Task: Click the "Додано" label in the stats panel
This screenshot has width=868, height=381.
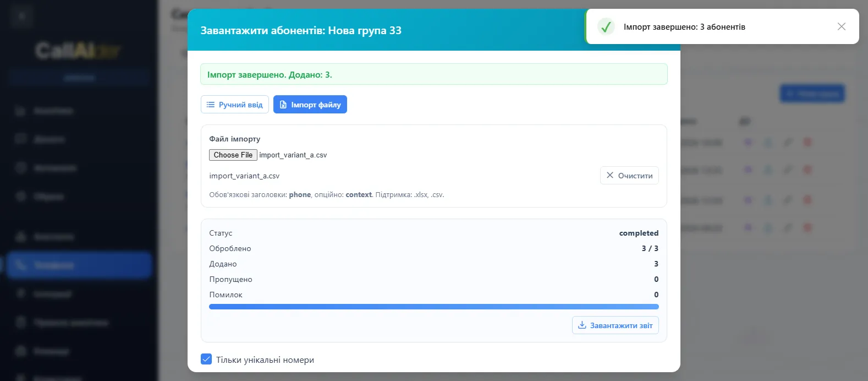Action: click(x=223, y=264)
